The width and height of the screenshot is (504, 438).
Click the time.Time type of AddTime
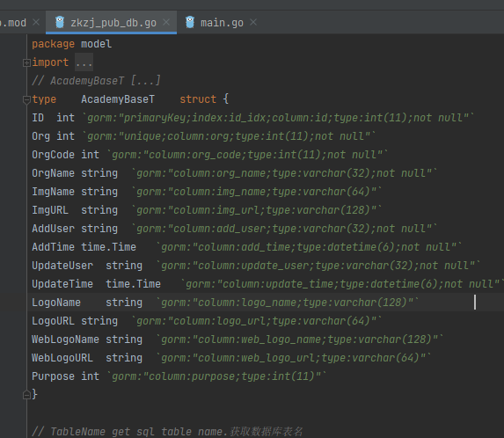[x=108, y=247]
